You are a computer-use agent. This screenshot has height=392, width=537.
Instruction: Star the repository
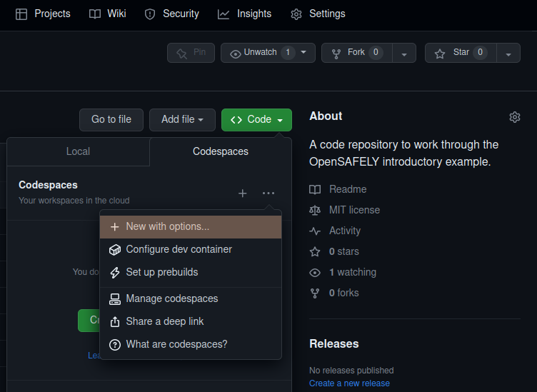coord(461,53)
